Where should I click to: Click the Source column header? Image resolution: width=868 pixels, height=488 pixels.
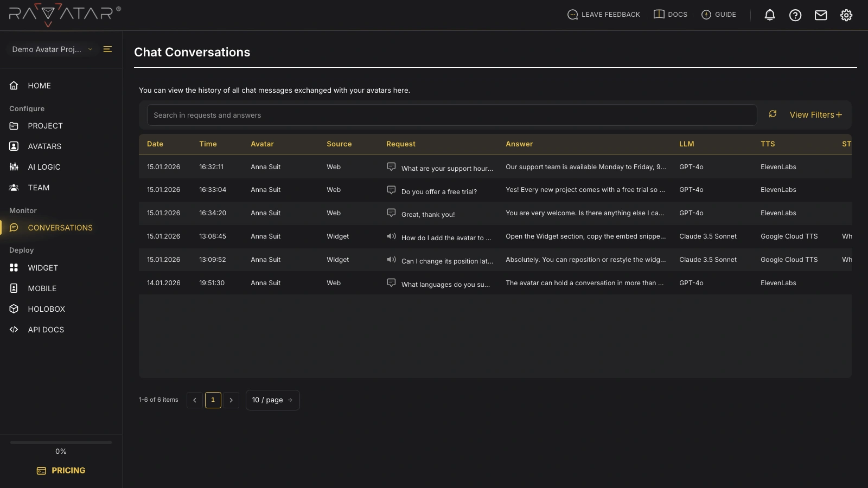(339, 144)
